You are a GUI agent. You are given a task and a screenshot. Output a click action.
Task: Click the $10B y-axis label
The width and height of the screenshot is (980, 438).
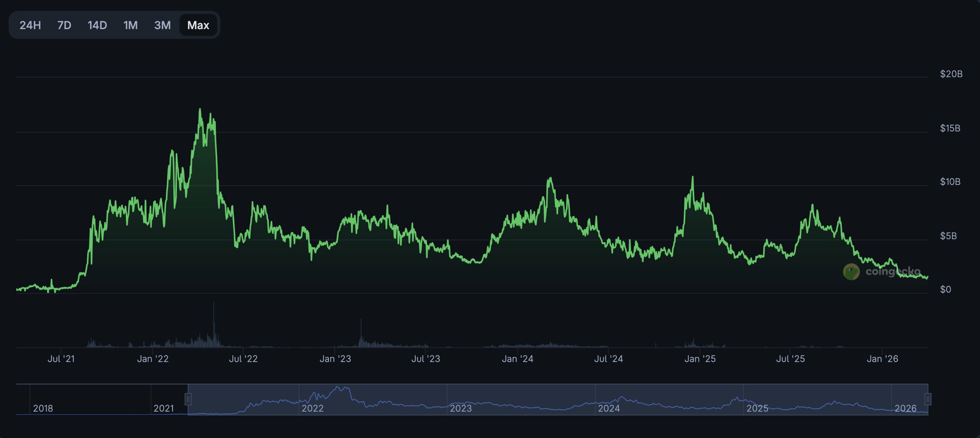tap(950, 182)
